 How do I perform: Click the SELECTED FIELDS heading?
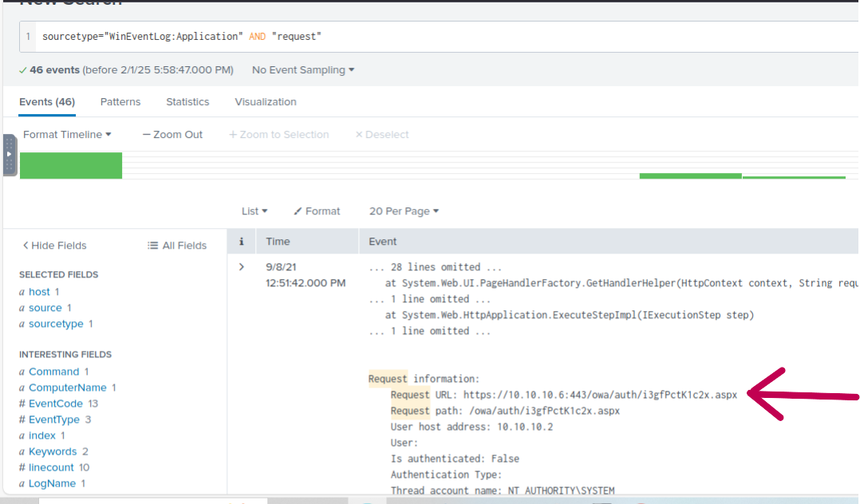coord(59,274)
